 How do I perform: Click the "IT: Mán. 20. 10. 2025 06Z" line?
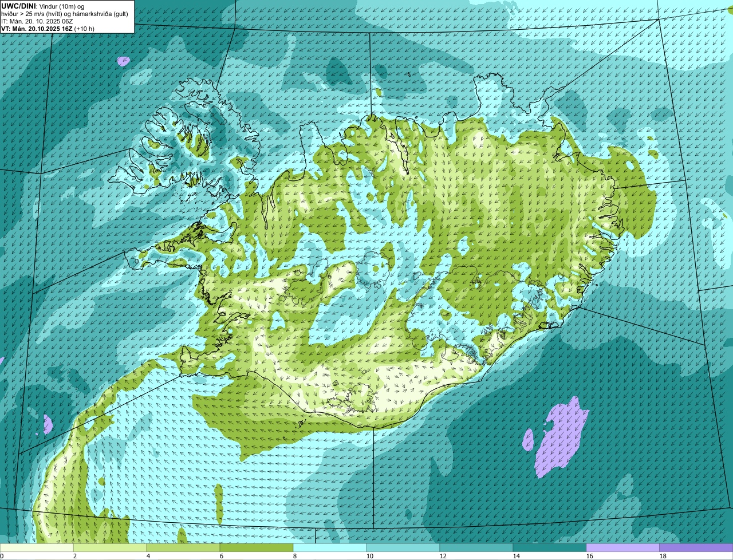[37, 21]
